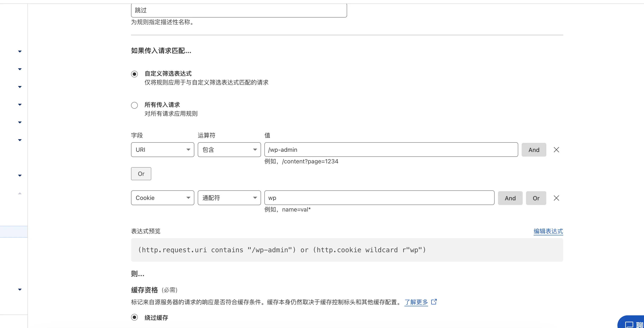Remove the URI /wp-admin condition row
Image resolution: width=644 pixels, height=328 pixels.
(x=556, y=150)
